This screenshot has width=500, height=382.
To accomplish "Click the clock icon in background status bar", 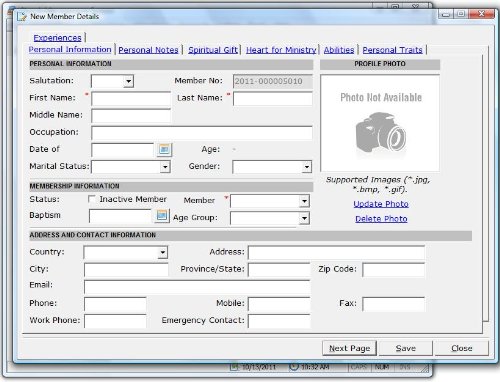I will [x=294, y=367].
